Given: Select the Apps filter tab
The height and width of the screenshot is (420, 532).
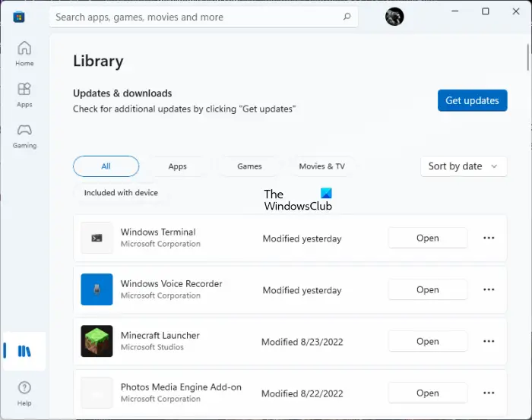Looking at the screenshot, I should coord(177,166).
